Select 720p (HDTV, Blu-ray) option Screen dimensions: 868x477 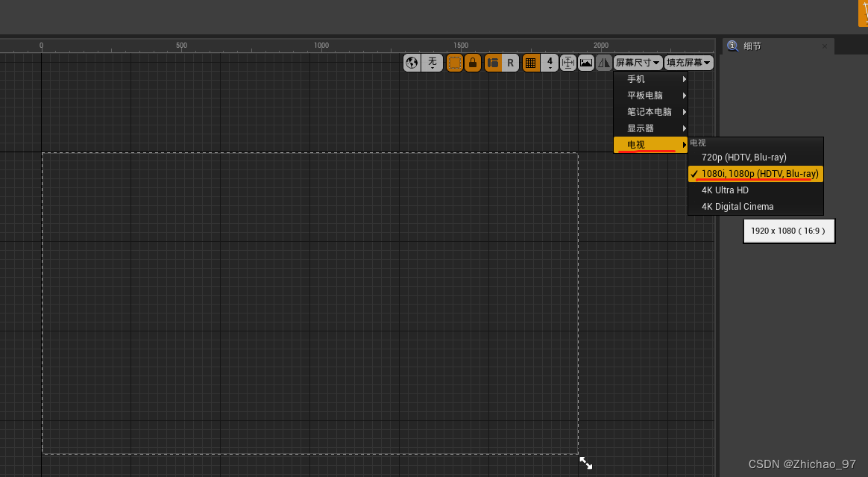743,157
